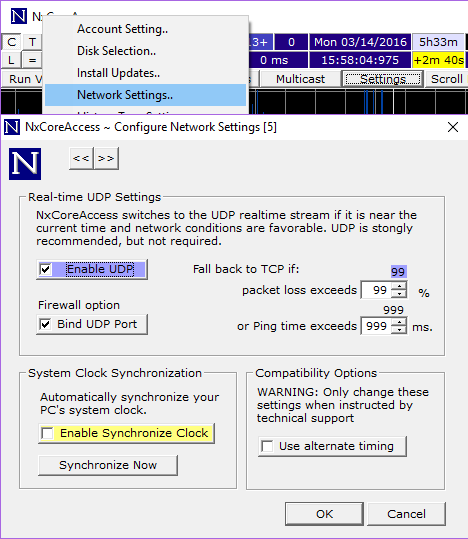Decrease Ping time threshold with down arrow
This screenshot has height=539, width=468.
click(399, 330)
